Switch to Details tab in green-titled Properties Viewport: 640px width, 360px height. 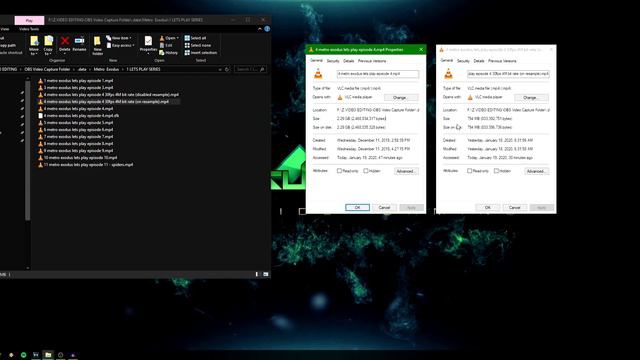(349, 61)
